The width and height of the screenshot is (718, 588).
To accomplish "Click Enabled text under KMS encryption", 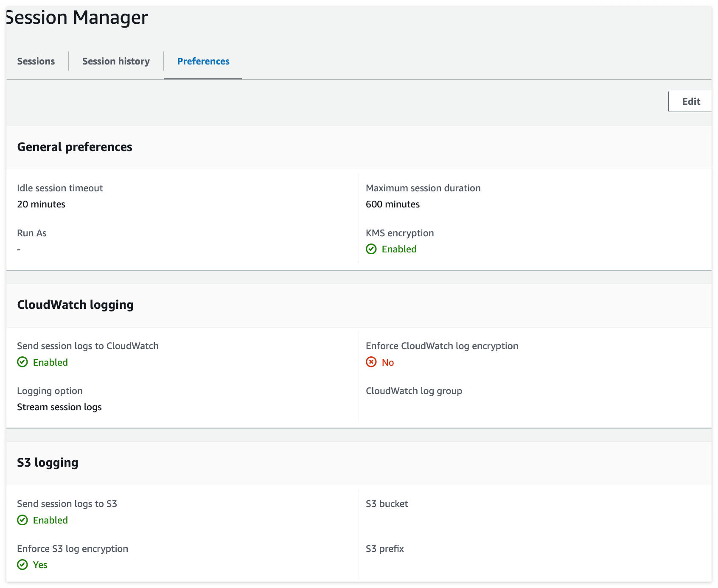I will [x=399, y=249].
